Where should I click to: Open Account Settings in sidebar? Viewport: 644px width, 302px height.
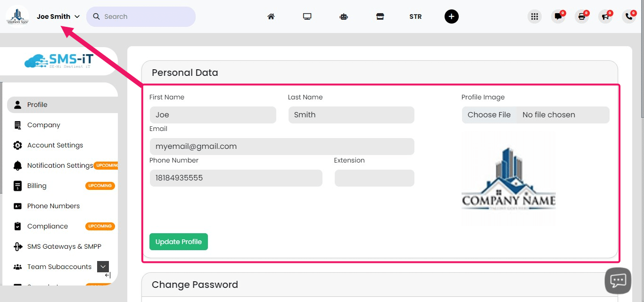pyautogui.click(x=55, y=145)
